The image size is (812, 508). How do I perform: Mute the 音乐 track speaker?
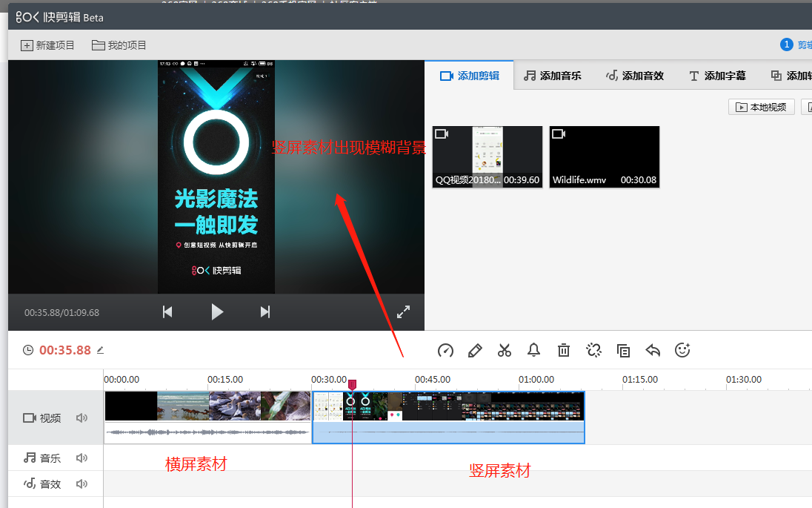coord(81,458)
